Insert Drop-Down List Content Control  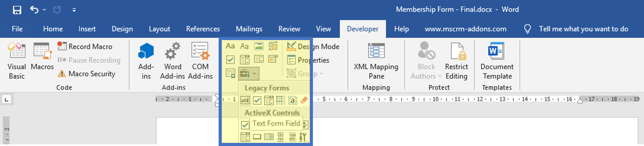point(259,59)
